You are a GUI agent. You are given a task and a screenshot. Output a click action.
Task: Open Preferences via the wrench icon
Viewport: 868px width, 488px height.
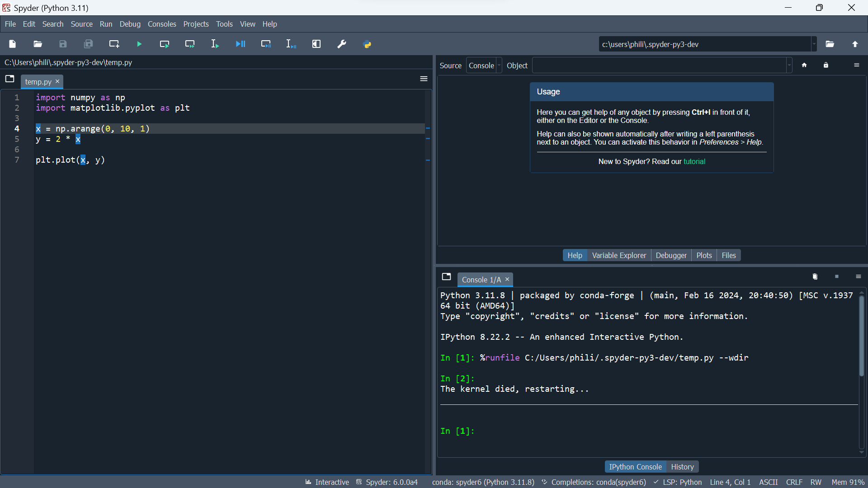coord(342,44)
